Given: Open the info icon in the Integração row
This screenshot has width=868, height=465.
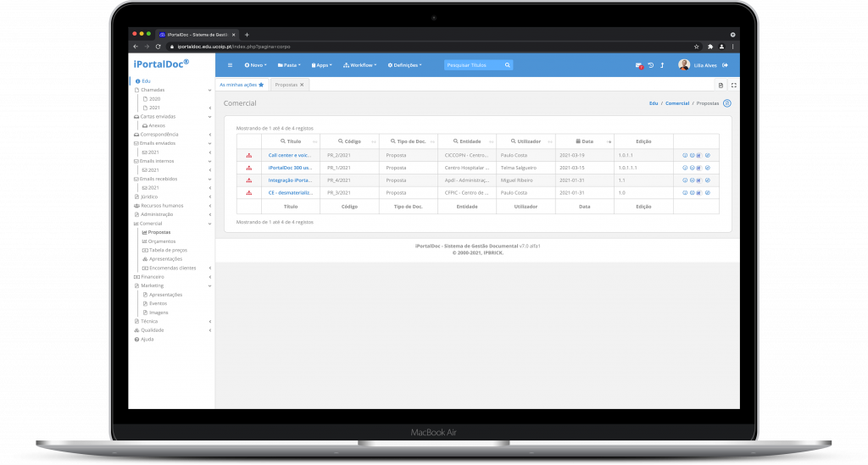Looking at the screenshot, I should [x=685, y=180].
